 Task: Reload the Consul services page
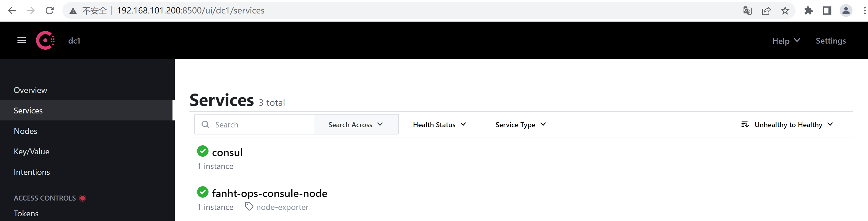(49, 11)
